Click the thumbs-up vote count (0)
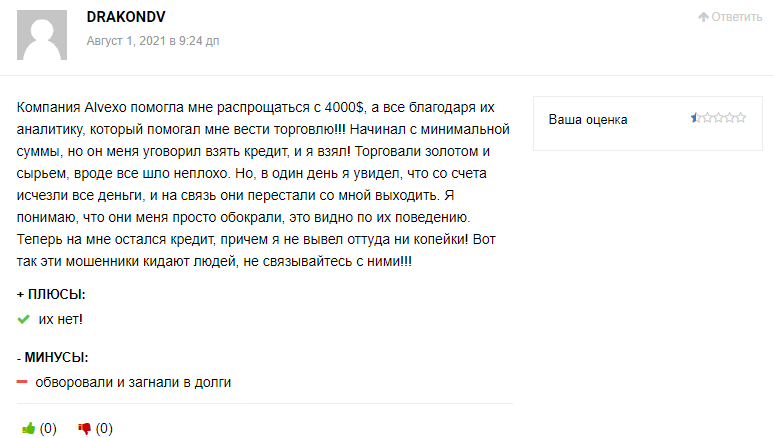This screenshot has height=438, width=774. (48, 429)
